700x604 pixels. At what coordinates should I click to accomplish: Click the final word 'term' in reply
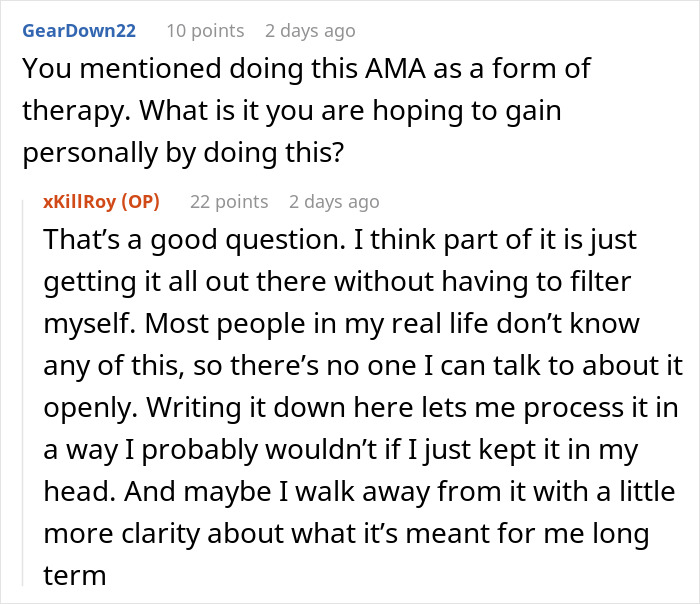[73, 576]
